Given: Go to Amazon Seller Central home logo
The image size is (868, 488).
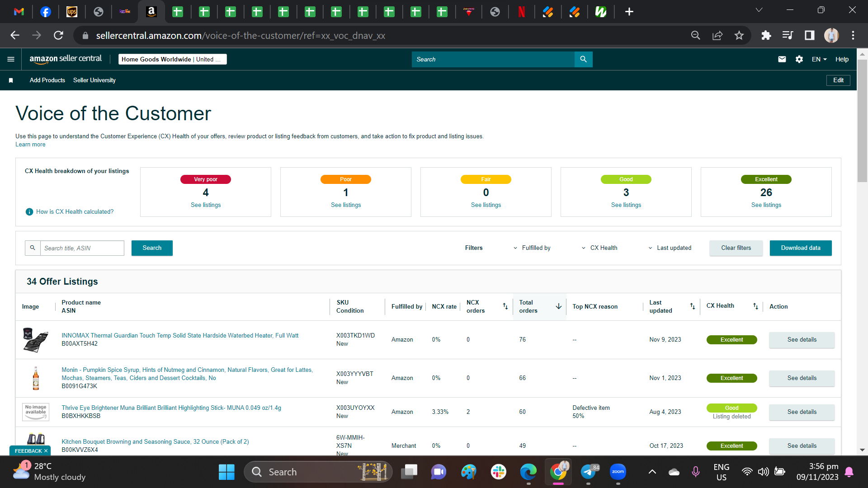Looking at the screenshot, I should point(66,59).
